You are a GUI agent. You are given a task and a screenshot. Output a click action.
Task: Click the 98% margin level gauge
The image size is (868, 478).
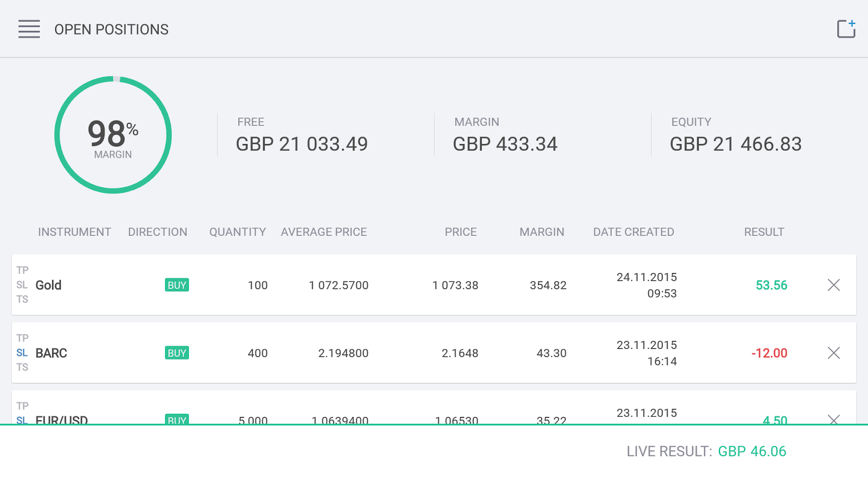tap(113, 135)
